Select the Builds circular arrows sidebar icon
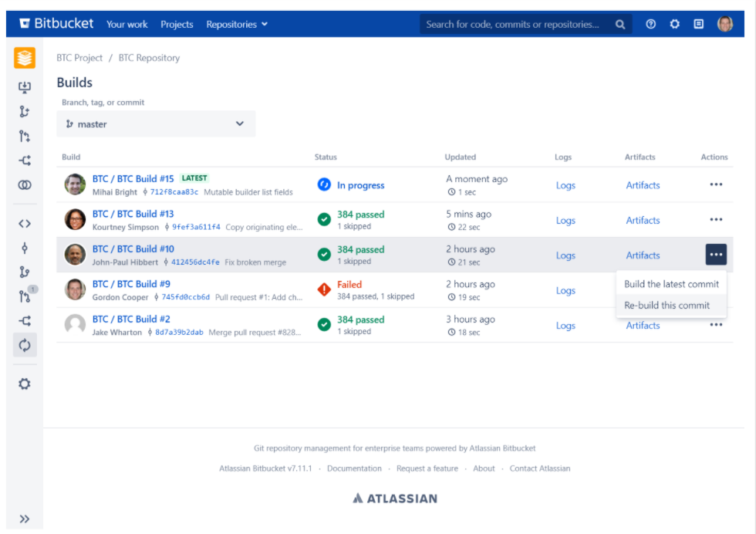 [25, 346]
